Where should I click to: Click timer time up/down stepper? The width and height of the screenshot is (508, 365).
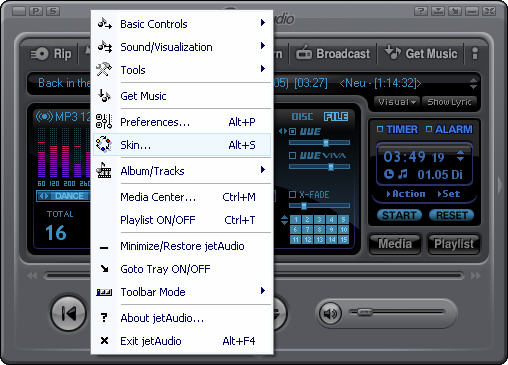pos(460,156)
